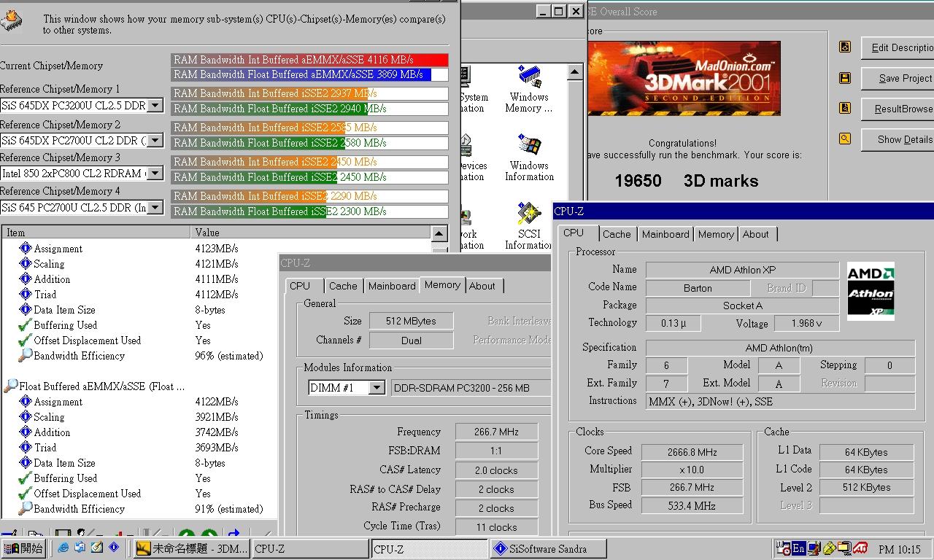Switch to the Mainboard tab in the CPU-Z memory window
Viewport: 934px width, 560px height.
point(392,286)
